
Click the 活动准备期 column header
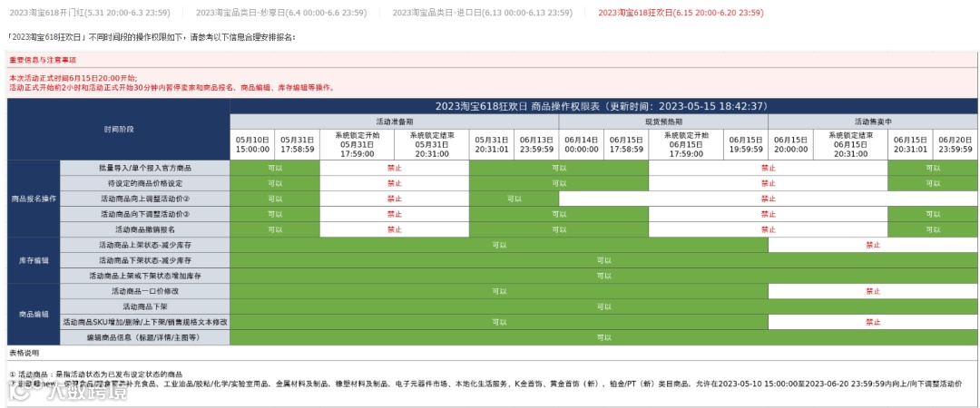(394, 121)
